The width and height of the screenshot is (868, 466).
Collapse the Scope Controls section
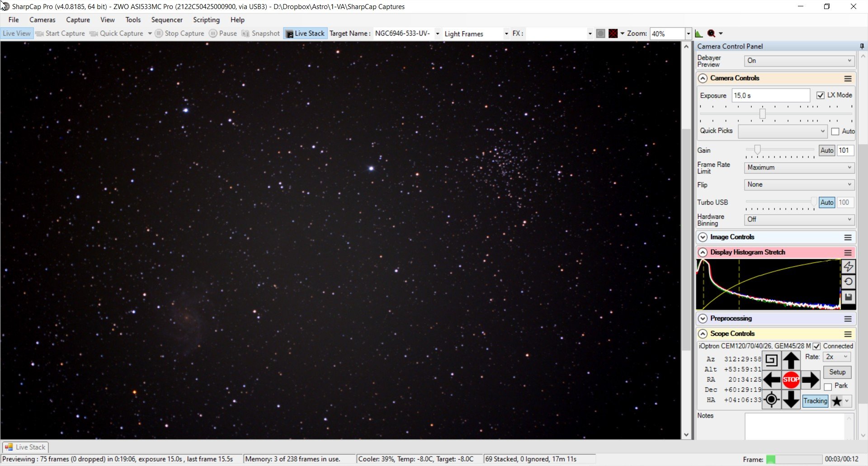[x=703, y=334]
